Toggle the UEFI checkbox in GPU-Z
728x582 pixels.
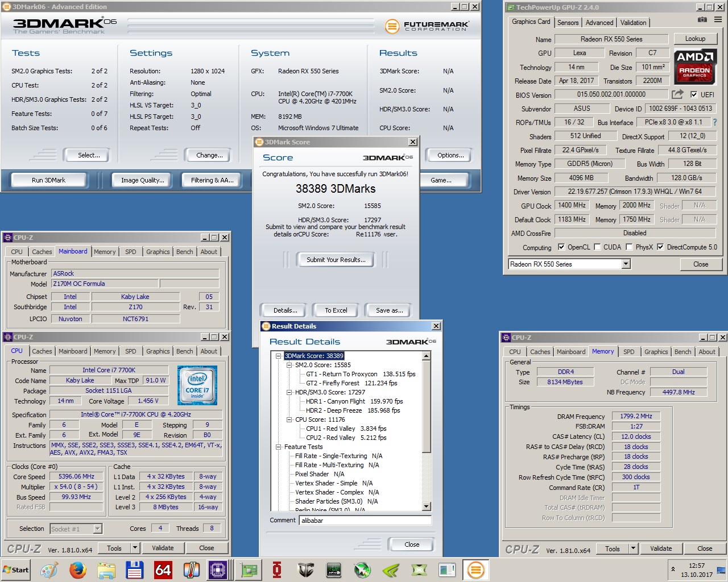click(694, 94)
